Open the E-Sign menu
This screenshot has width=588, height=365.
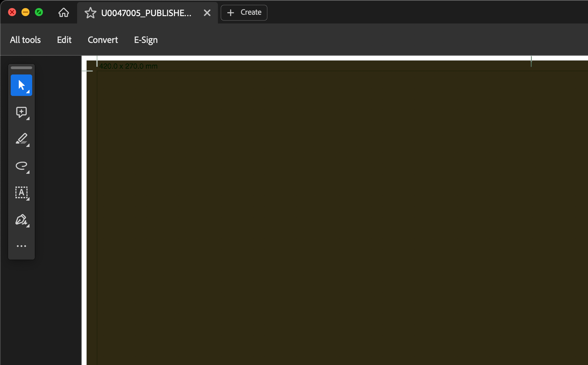coord(145,40)
